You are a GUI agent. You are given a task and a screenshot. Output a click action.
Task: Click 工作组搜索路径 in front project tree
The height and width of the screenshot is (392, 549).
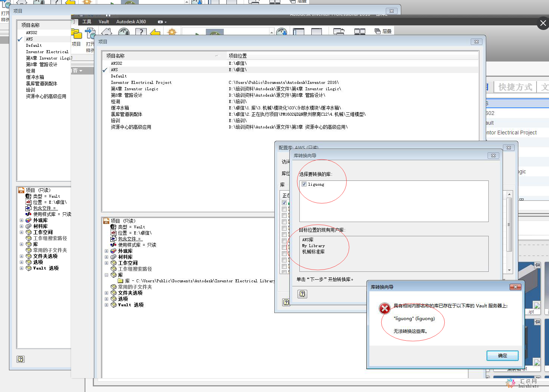[x=135, y=269]
